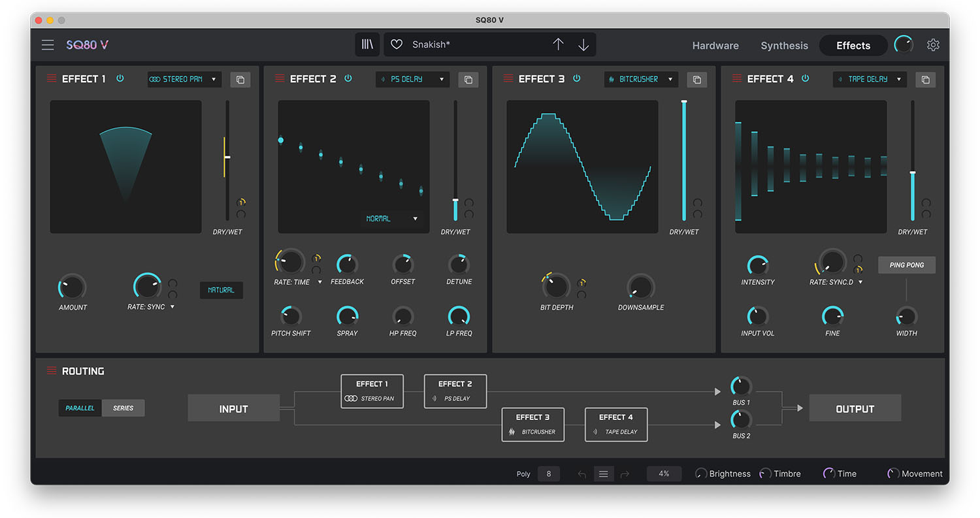Expand the Tape Delay effect type dropdown
The image size is (980, 518).
870,80
